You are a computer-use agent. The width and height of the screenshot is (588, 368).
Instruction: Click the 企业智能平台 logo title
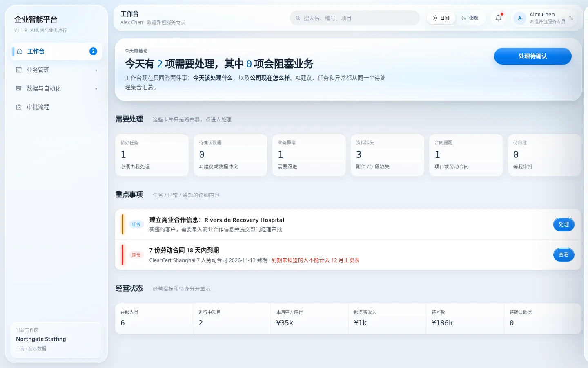coord(36,19)
